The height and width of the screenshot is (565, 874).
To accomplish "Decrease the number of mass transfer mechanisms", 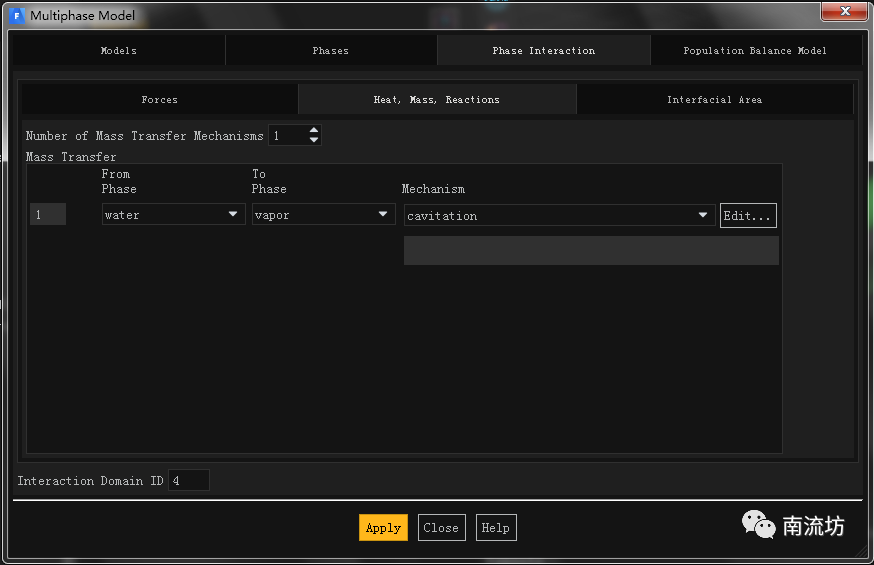I will [314, 140].
